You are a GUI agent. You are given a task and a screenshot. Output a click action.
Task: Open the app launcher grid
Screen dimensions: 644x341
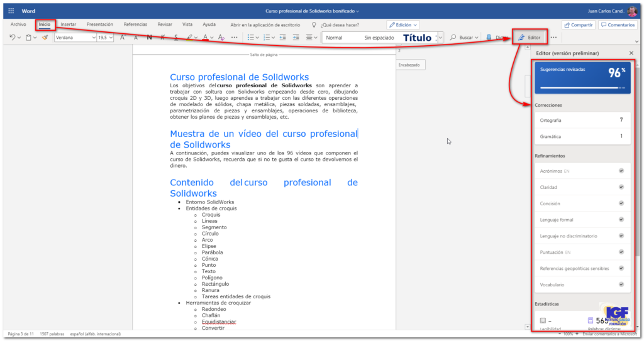point(11,11)
